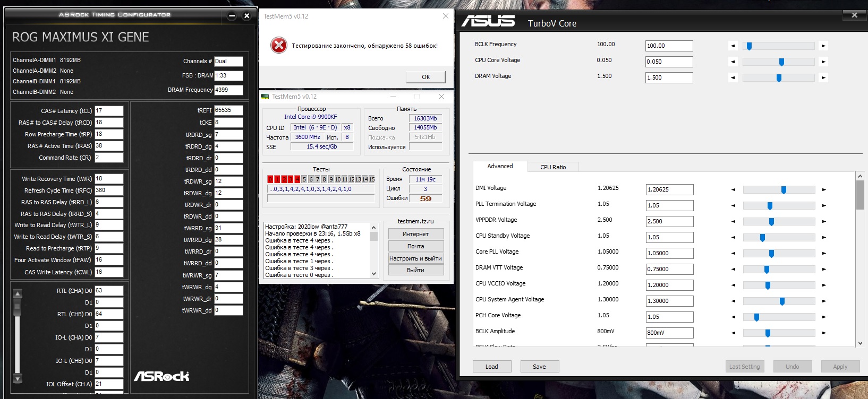The image size is (868, 399).
Task: Click the CAS# Latency (tCL) value field
Action: click(109, 111)
